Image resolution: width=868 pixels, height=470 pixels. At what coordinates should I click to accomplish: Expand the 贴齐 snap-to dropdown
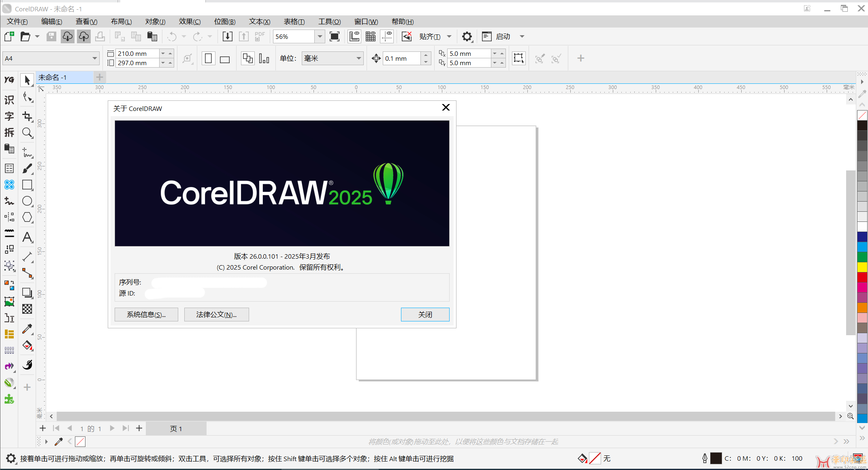click(449, 36)
